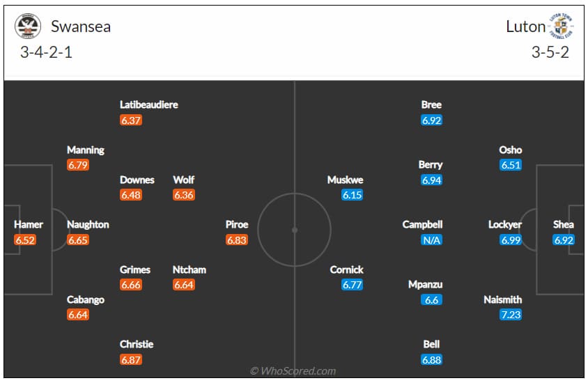Select Piroe's 6.83 rating badge
This screenshot has width=588, height=383.
click(x=237, y=240)
